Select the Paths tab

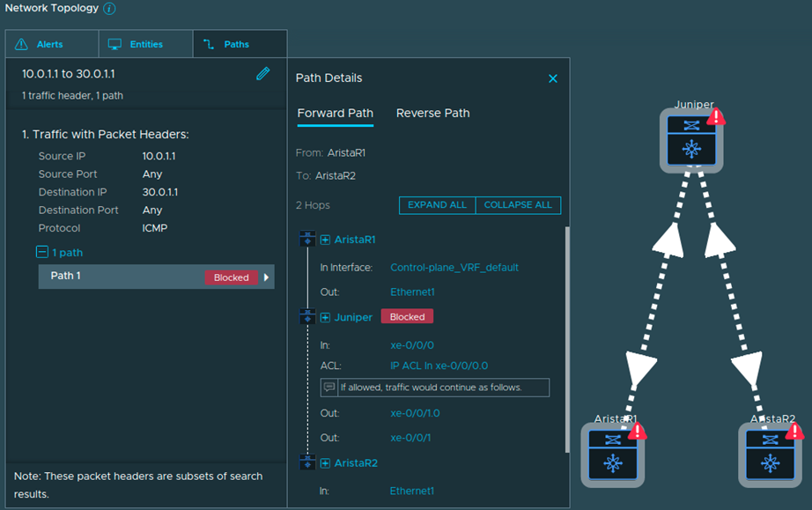click(x=240, y=44)
